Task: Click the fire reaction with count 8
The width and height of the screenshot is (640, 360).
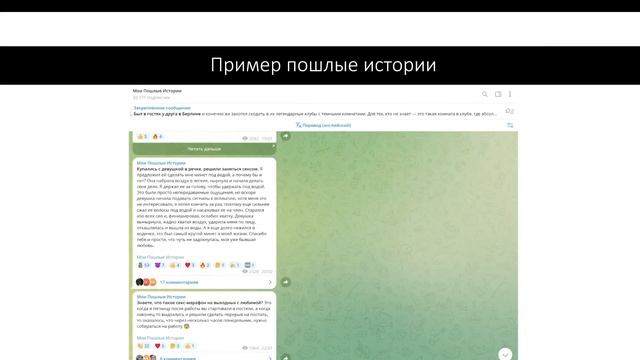Action: (x=157, y=136)
